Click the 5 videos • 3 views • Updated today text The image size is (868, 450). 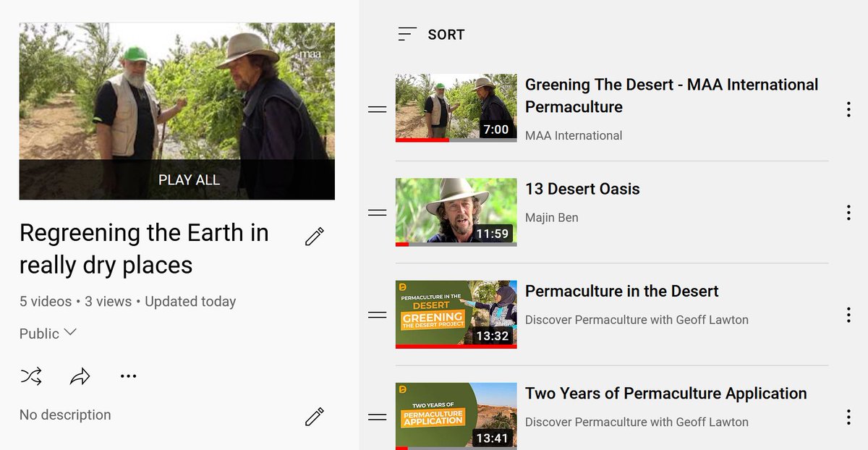pos(127,301)
